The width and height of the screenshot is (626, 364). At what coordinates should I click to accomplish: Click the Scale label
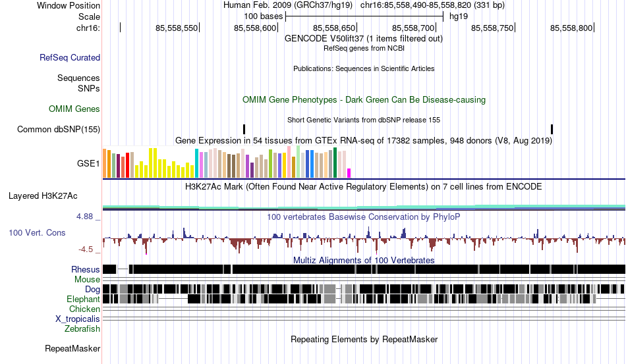coord(89,16)
